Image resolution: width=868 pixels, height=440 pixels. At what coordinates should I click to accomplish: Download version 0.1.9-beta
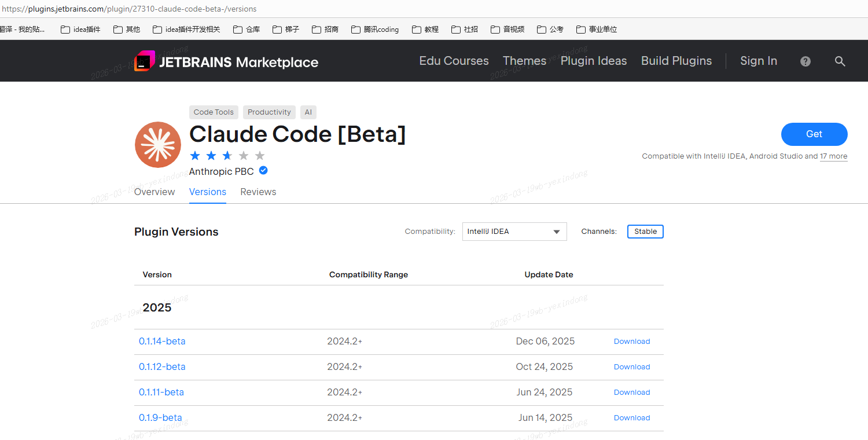pyautogui.click(x=632, y=418)
